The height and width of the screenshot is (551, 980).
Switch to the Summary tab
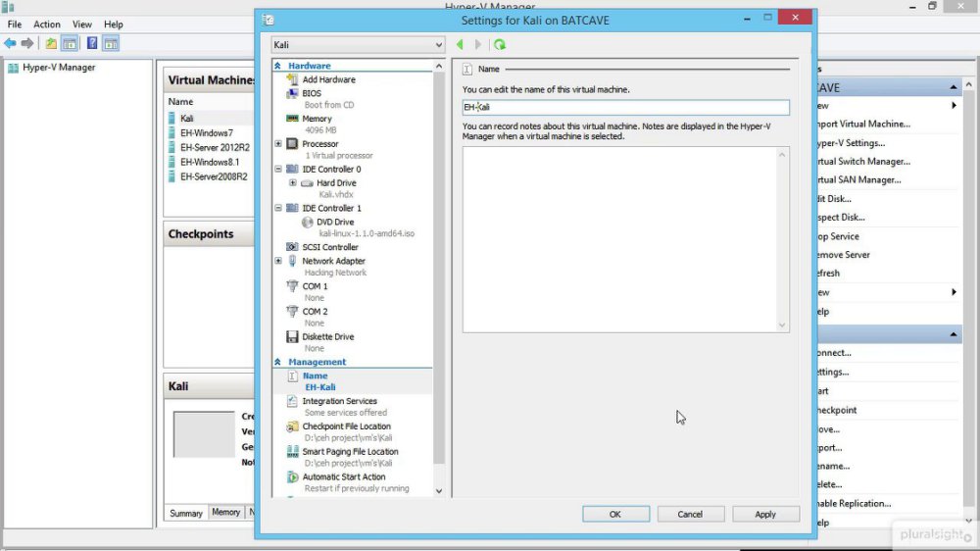pyautogui.click(x=186, y=513)
